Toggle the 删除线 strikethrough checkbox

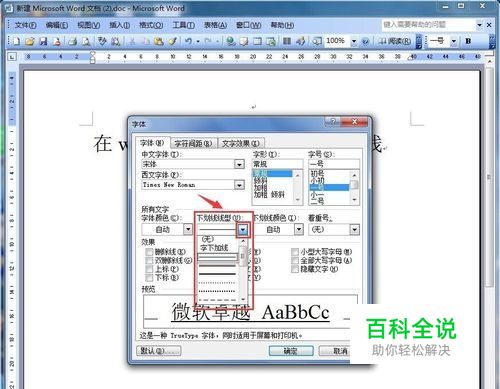click(x=149, y=252)
